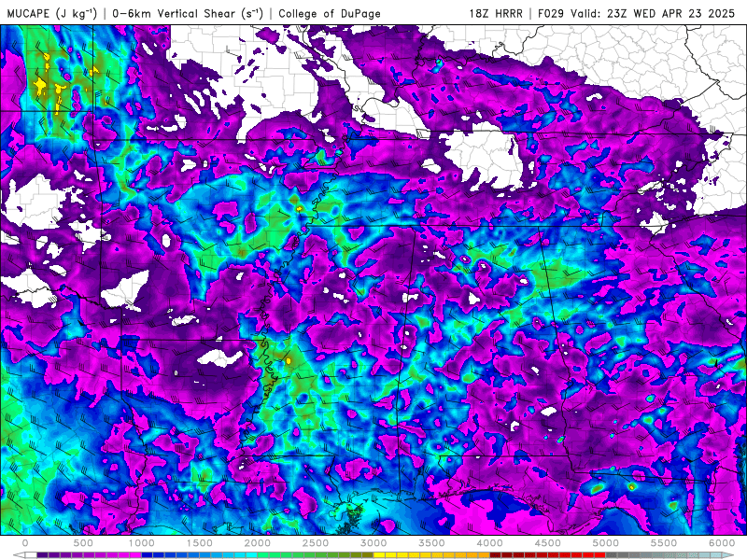Pick the yellow colorbar segment right of 3000
This screenshot has width=747, height=560.
380,555
